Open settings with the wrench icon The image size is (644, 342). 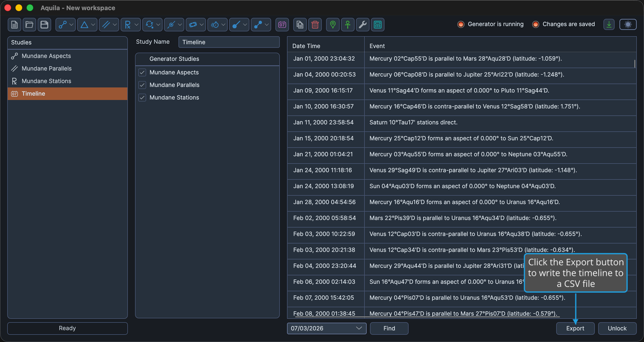coord(363,25)
